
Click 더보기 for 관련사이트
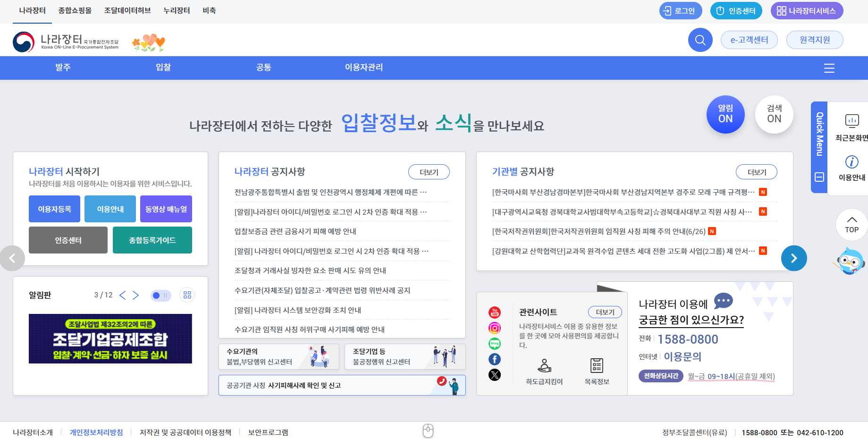tap(605, 312)
